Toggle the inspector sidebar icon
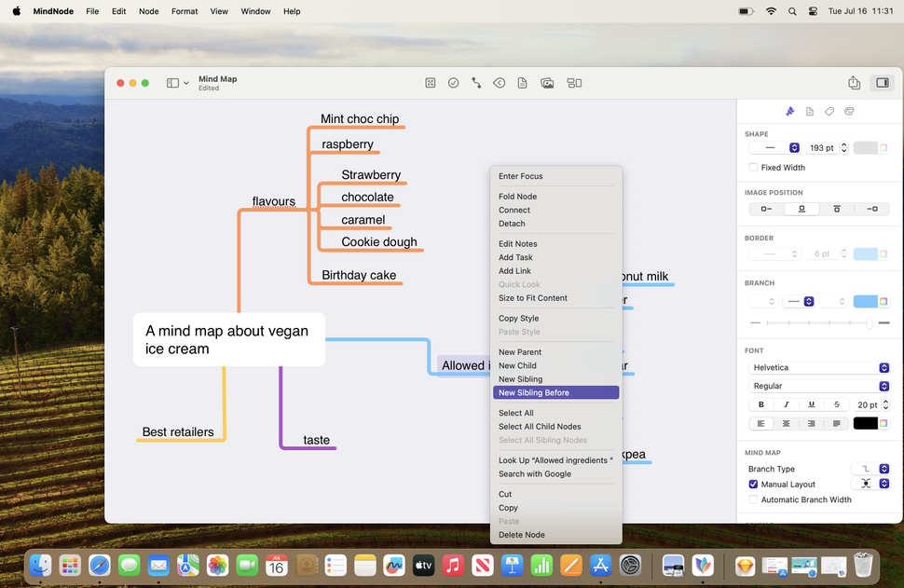This screenshot has width=904, height=588. (x=882, y=82)
